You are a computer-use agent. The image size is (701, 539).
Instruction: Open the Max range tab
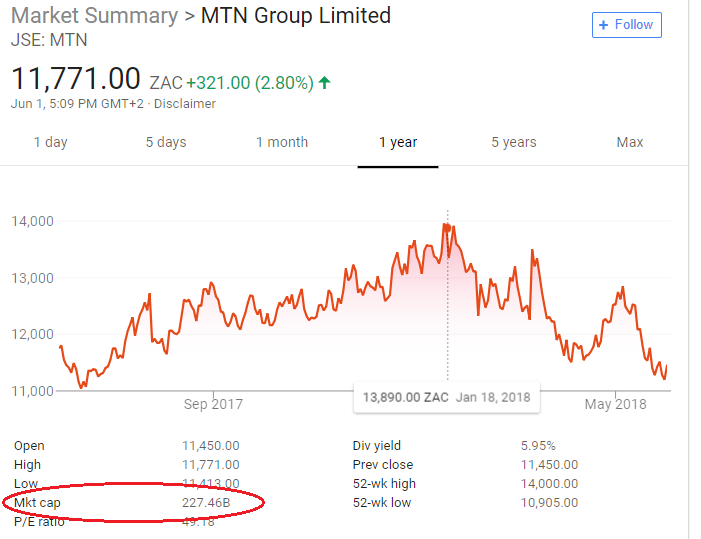click(630, 142)
